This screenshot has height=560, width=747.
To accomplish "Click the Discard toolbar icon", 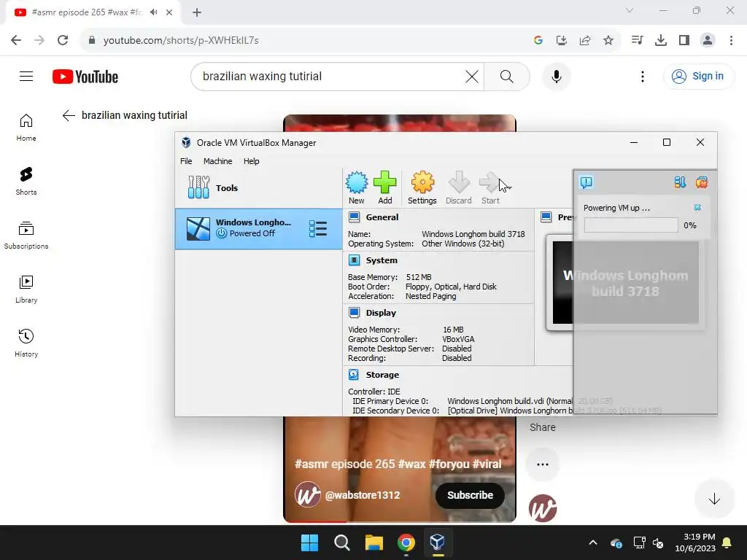I will pyautogui.click(x=458, y=187).
